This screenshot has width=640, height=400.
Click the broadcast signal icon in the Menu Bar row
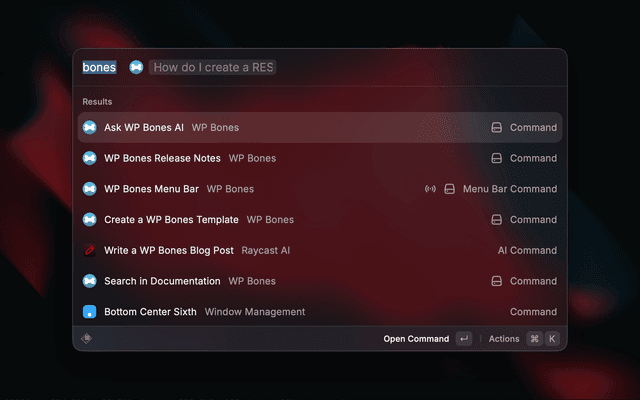pyautogui.click(x=431, y=189)
